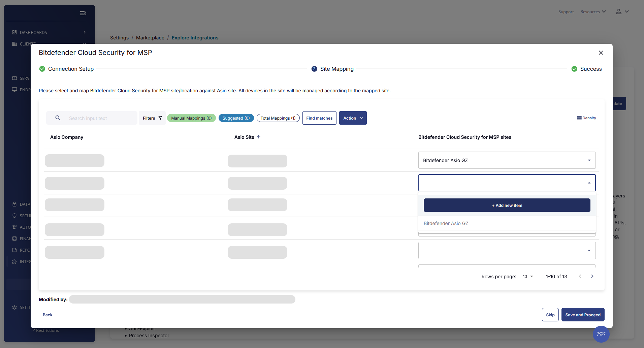Screen dimensions: 644x348
Task: Toggle the Total Mappings filter
Action: (278, 118)
